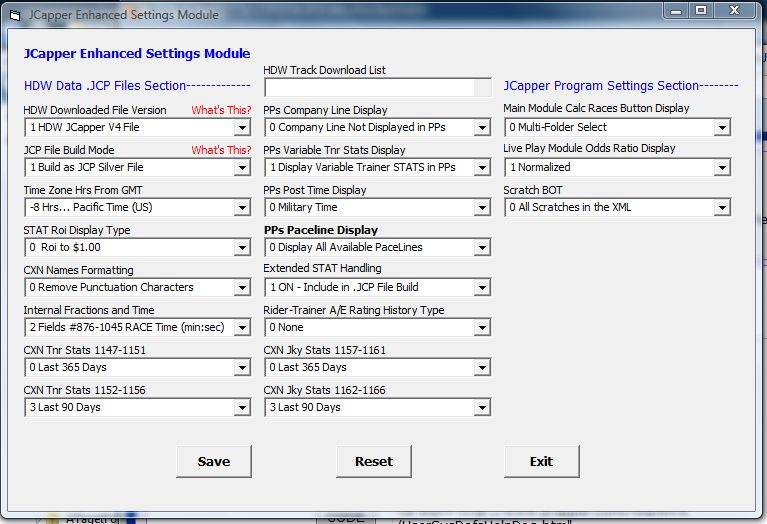Click the Reset button
This screenshot has height=524, width=767.
point(374,461)
